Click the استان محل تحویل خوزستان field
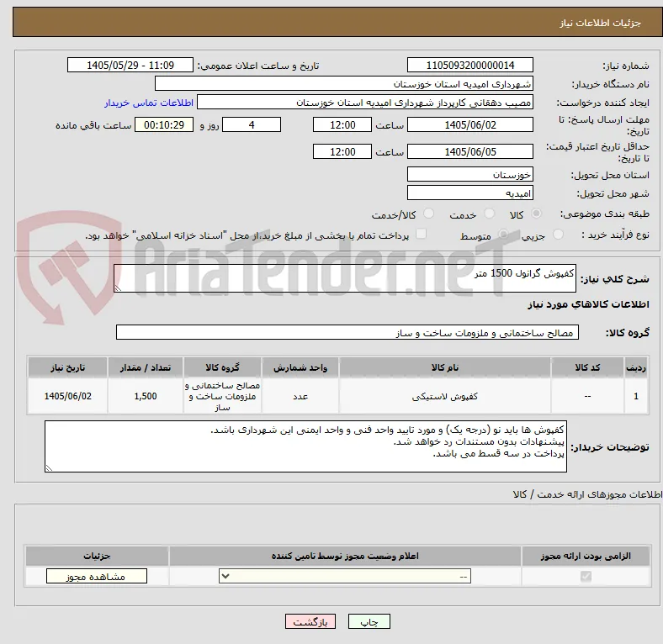663x644 pixels. 470,175
